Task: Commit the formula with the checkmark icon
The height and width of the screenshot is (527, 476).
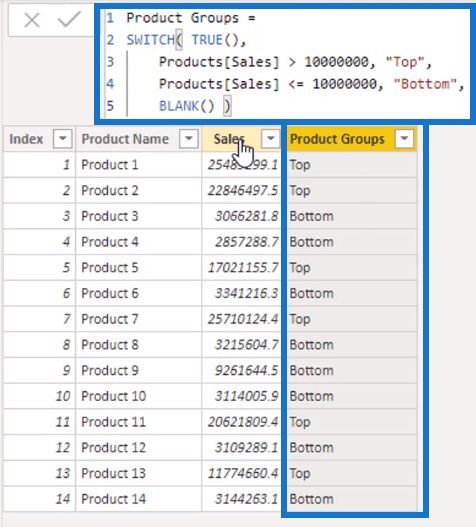Action: pyautogui.click(x=69, y=19)
